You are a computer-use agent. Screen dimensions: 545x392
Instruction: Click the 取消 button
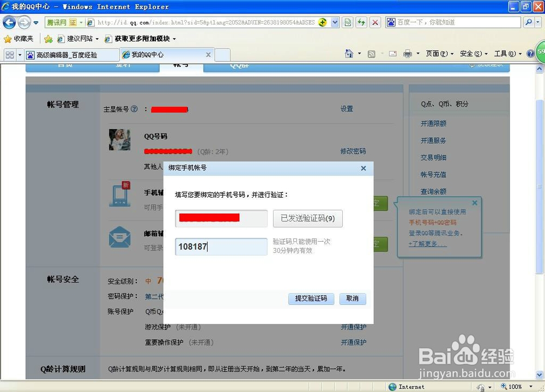353,298
